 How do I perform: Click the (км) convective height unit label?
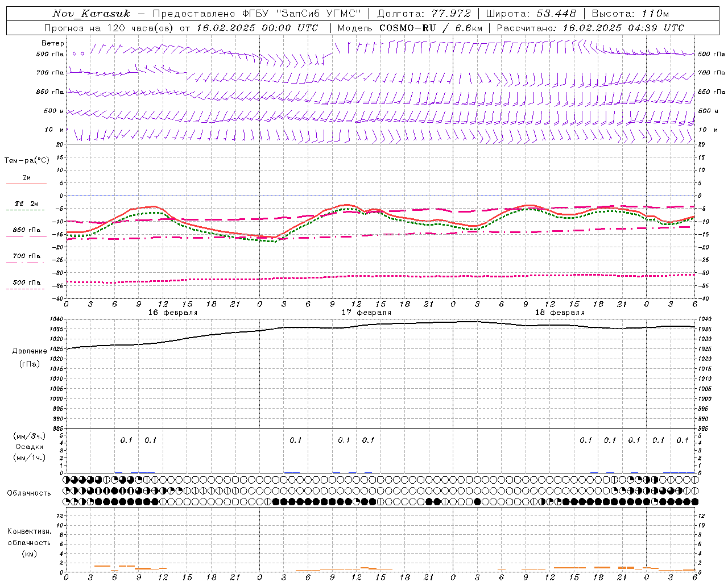click(x=29, y=554)
